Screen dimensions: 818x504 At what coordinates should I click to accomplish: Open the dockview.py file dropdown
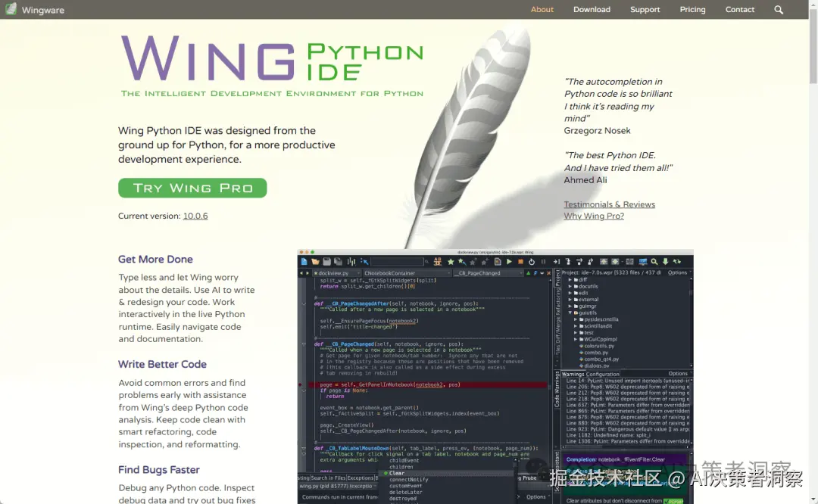point(337,273)
